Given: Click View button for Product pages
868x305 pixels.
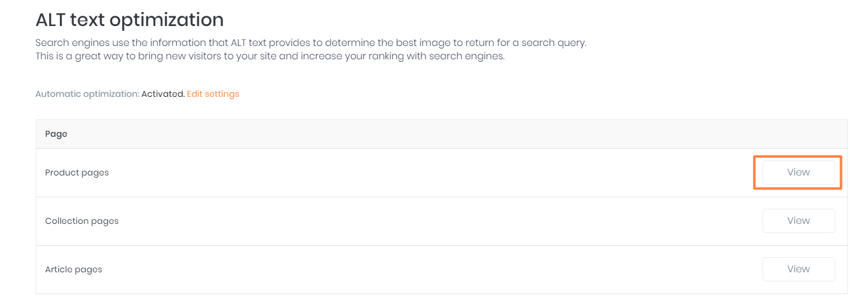Looking at the screenshot, I should [798, 172].
